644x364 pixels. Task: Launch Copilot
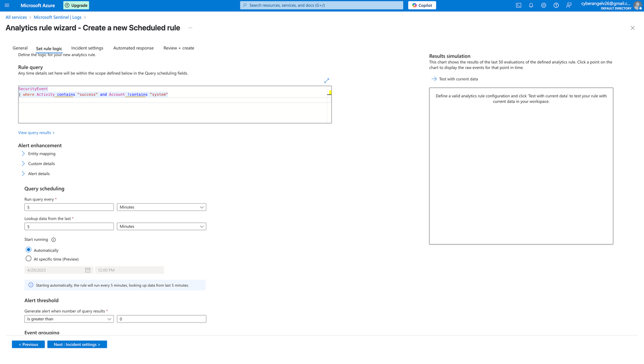tap(422, 5)
